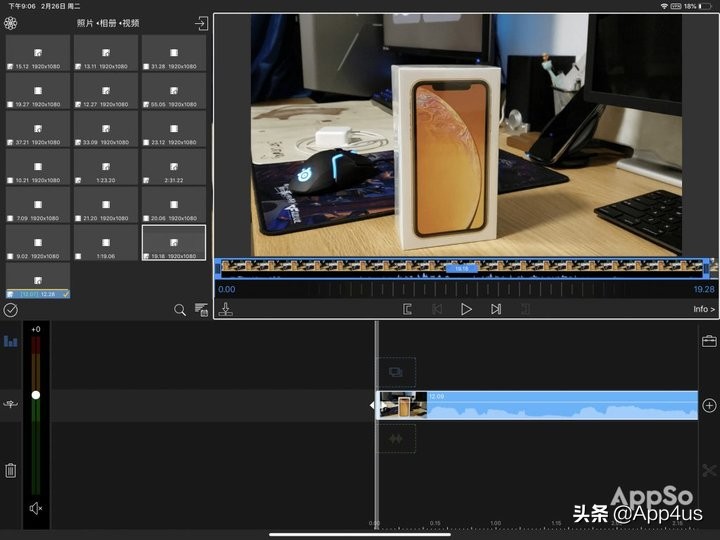Image resolution: width=720 pixels, height=540 pixels.
Task: Select the 12.09 clip on the timeline
Action: click(x=539, y=405)
